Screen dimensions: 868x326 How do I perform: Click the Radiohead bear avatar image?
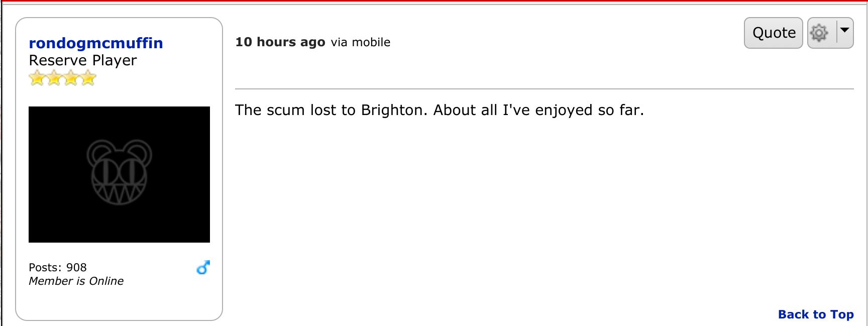click(119, 174)
